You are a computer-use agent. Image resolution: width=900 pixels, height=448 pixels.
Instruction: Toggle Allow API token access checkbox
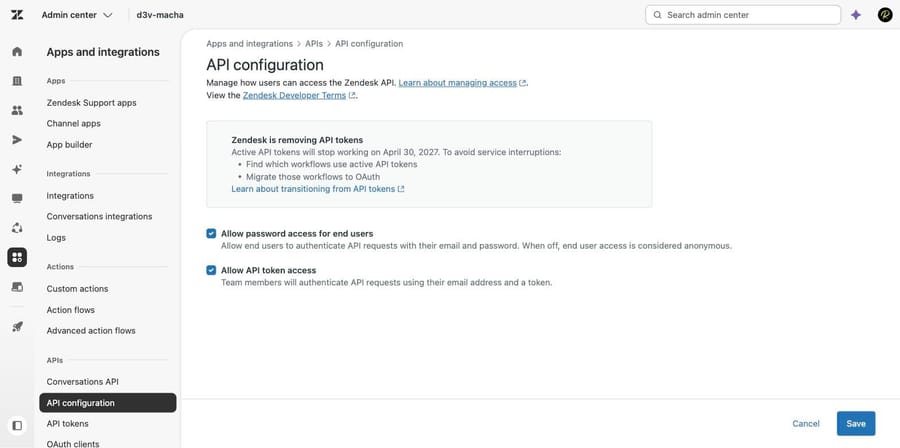coord(211,270)
